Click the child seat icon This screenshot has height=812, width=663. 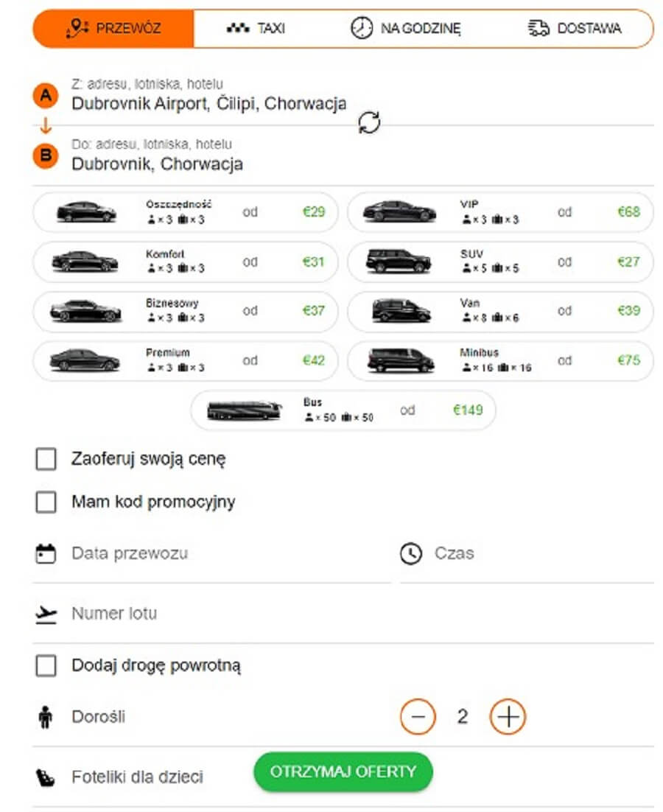[46, 777]
